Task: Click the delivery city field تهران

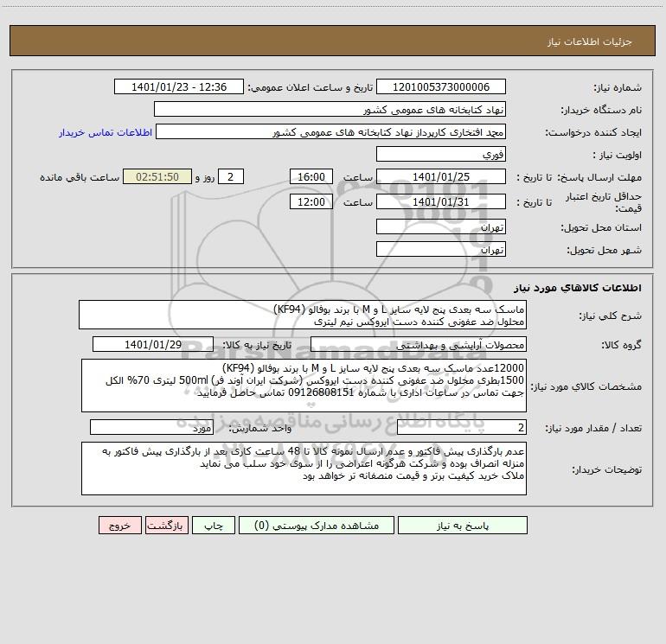Action: click(x=441, y=249)
